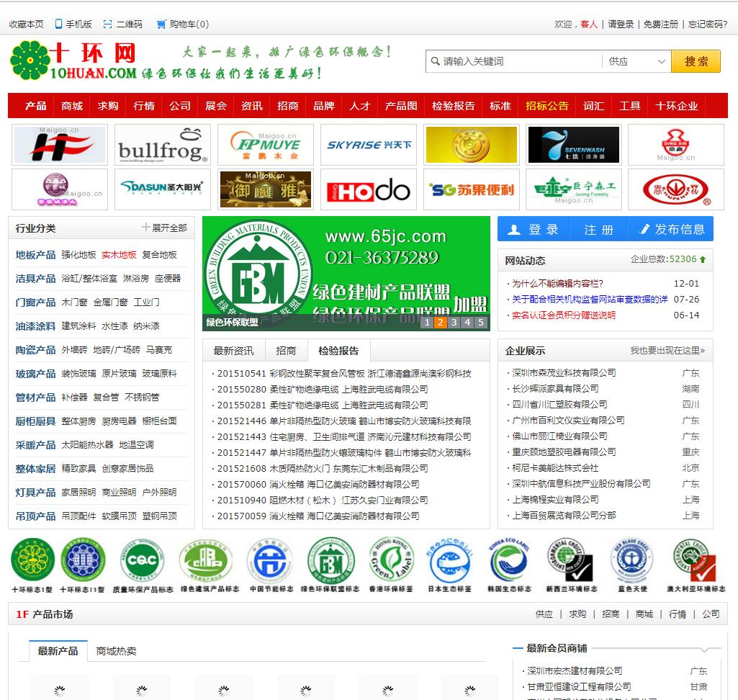Open the 购物车 shopping cart

click(x=183, y=24)
